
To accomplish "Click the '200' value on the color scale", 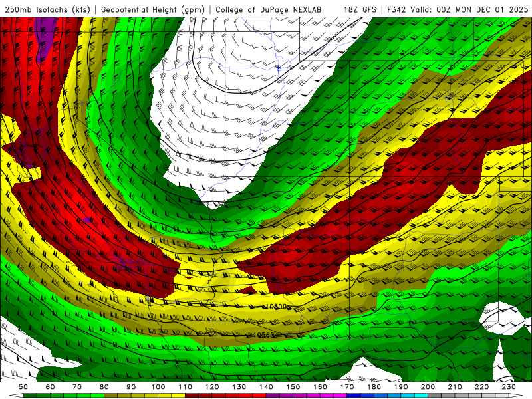I will [428, 387].
